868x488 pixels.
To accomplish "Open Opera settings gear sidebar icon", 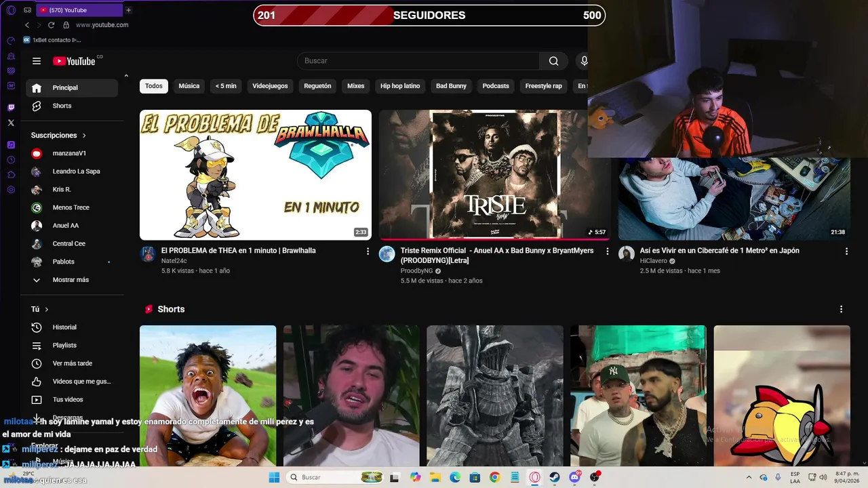I will click(x=11, y=190).
